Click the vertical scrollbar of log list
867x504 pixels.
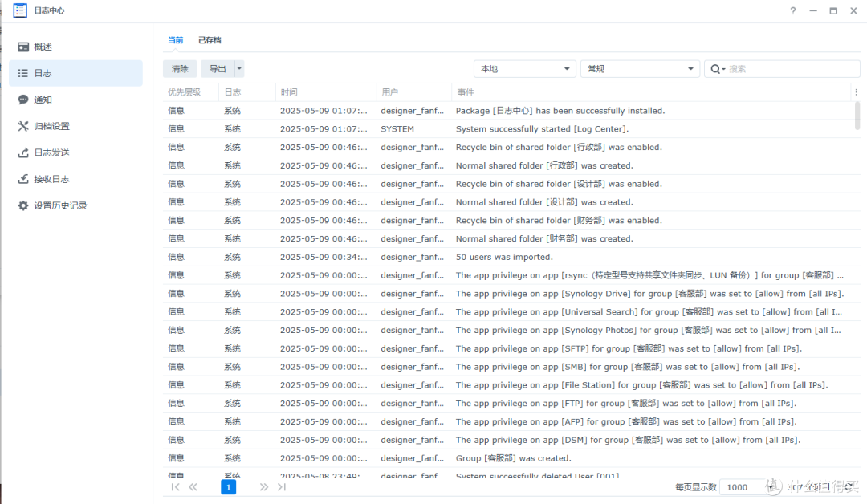(x=857, y=116)
